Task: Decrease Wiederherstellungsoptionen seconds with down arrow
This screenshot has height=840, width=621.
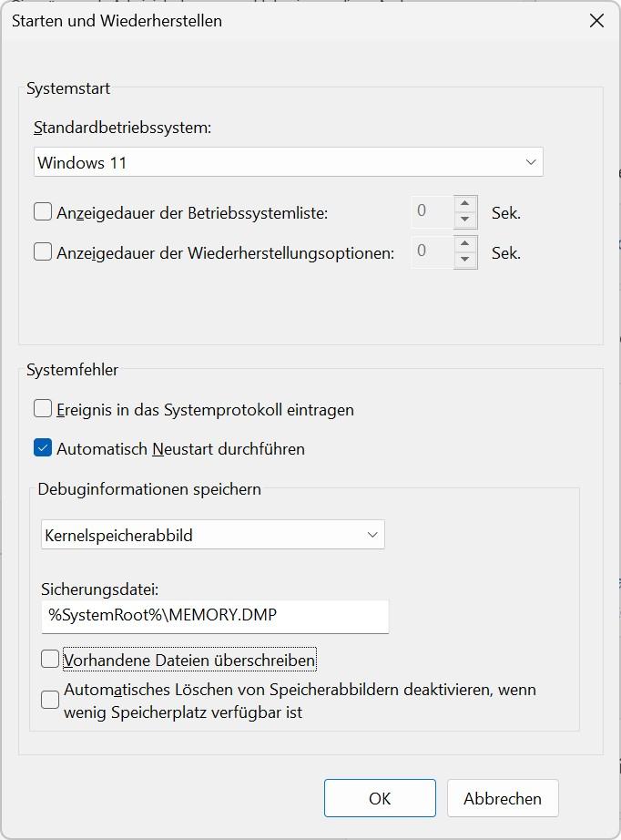Action: (465, 260)
